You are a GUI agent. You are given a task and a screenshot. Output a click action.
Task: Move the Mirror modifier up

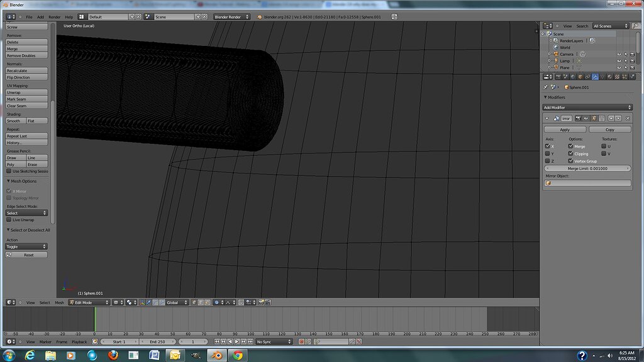point(611,118)
